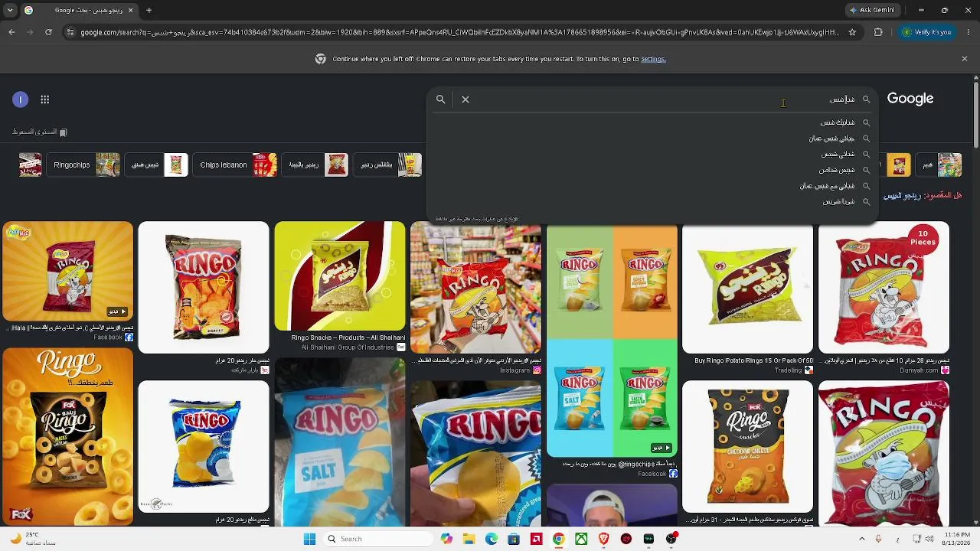The image size is (980, 551).
Task: Open the Ringo Cheddar Cheese snacks image
Action: (x=747, y=447)
